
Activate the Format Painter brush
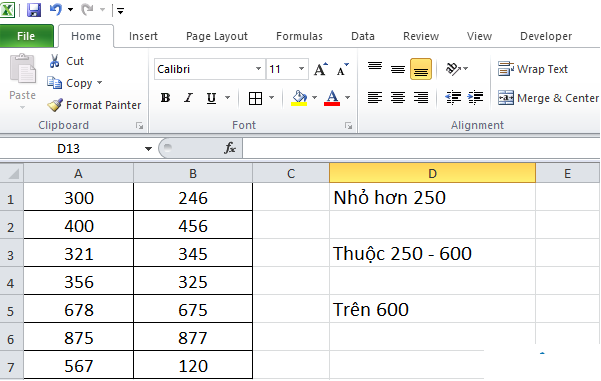(94, 105)
